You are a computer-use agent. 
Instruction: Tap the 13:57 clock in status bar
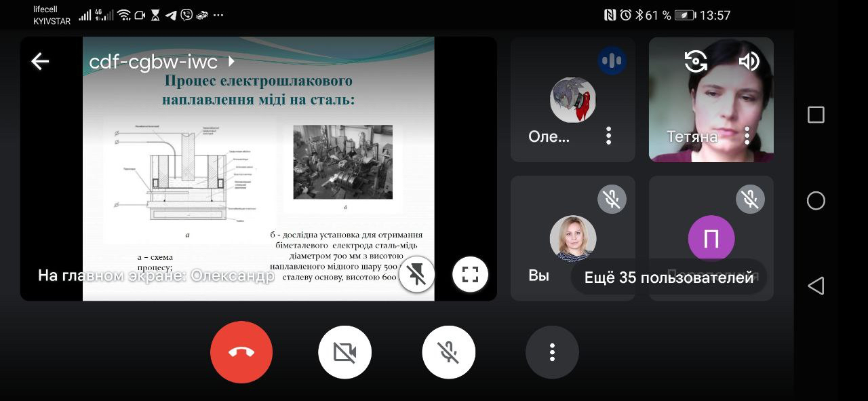pyautogui.click(x=715, y=15)
